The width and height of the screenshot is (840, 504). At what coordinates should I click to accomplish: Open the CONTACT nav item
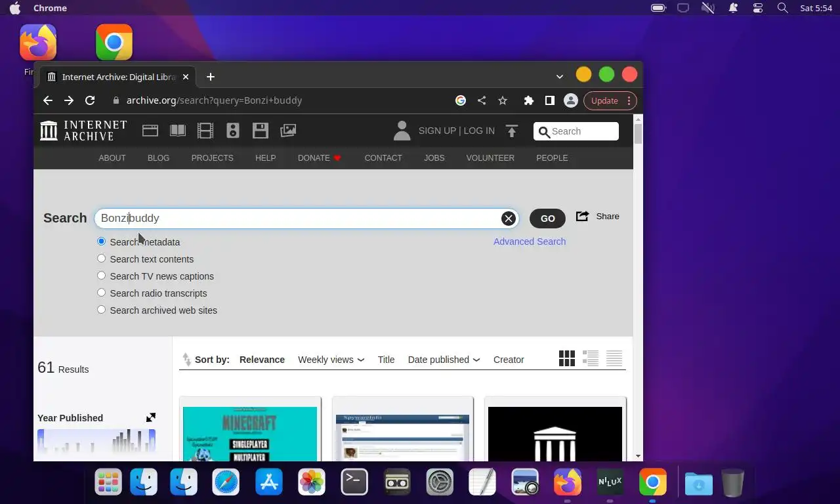pos(383,158)
